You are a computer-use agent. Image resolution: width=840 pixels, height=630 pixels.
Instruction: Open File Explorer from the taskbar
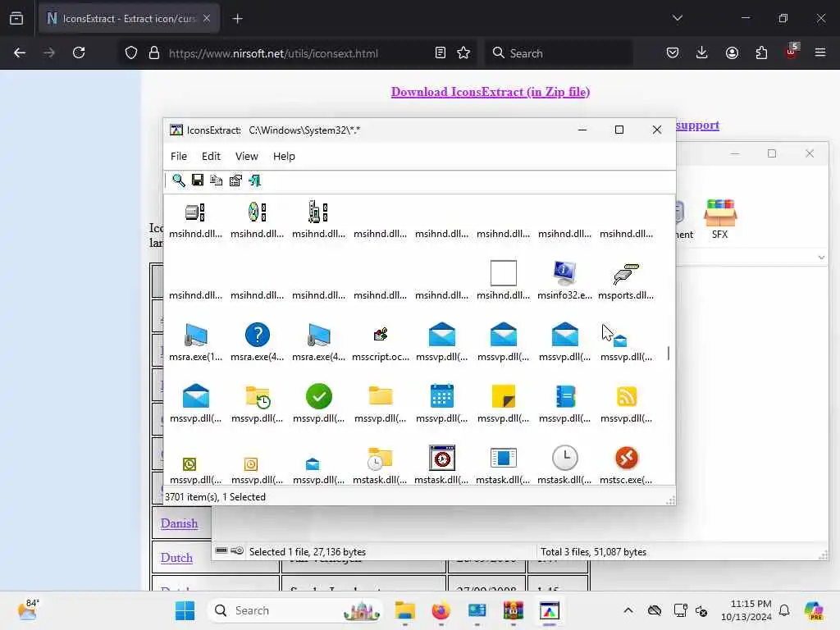tap(405, 610)
